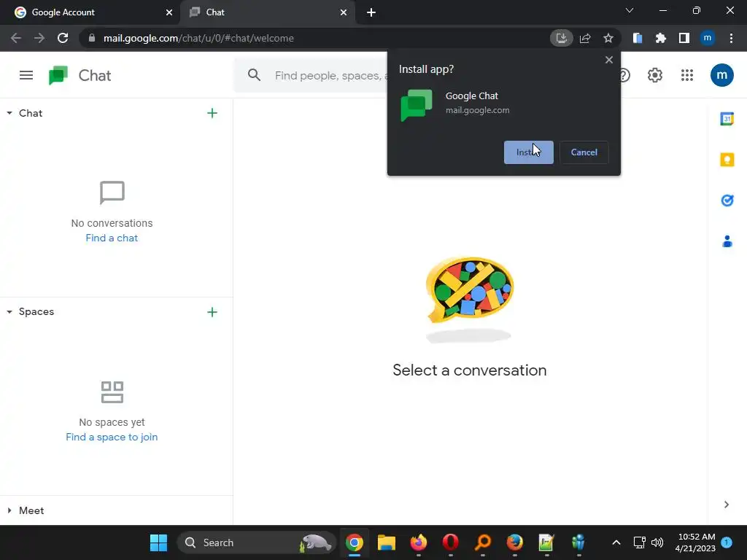747x560 pixels.
Task: Bookmark this tab with star icon
Action: pos(608,38)
